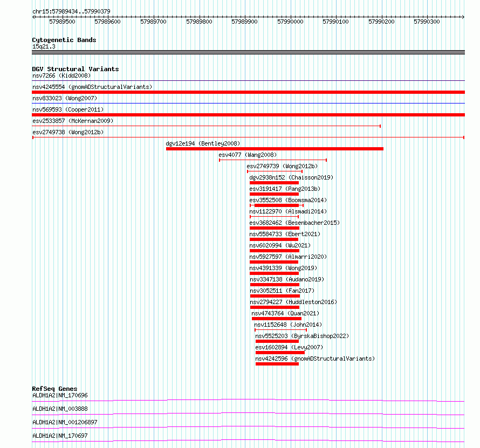The width and height of the screenshot is (480, 448).
Task: Click the nsv4242596 red variant bar
Action: coord(277,364)
